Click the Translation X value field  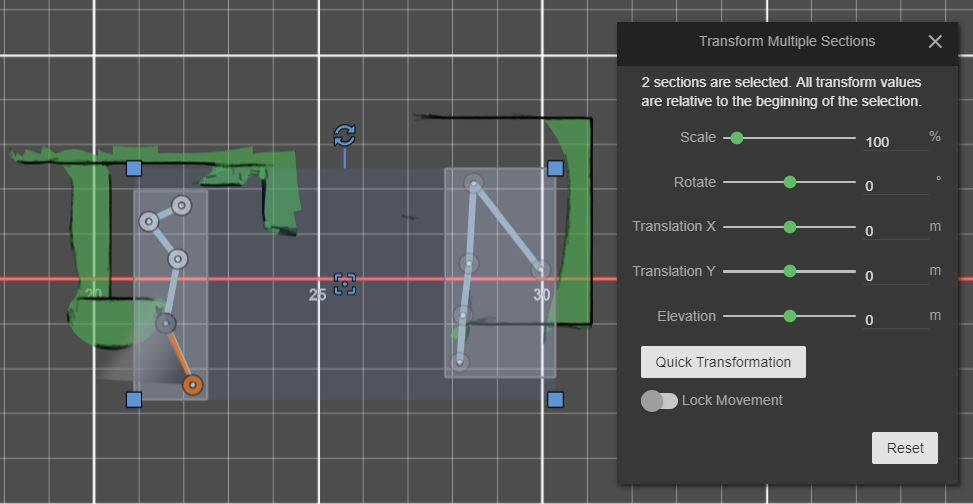click(x=895, y=230)
